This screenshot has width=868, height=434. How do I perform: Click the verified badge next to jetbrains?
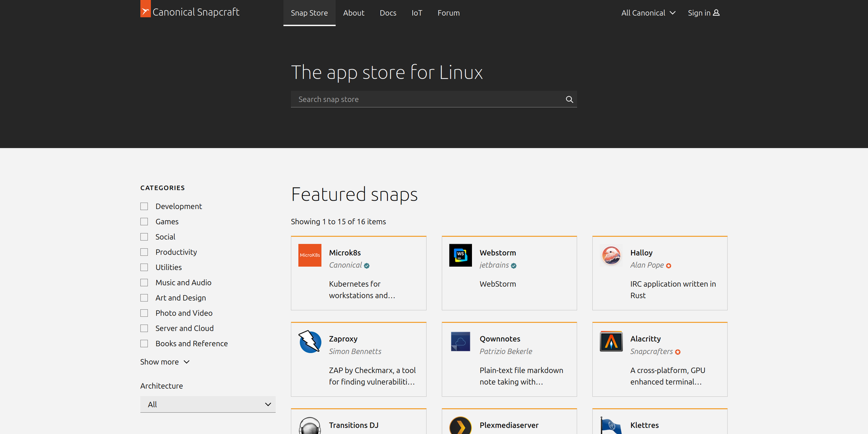[x=514, y=266]
